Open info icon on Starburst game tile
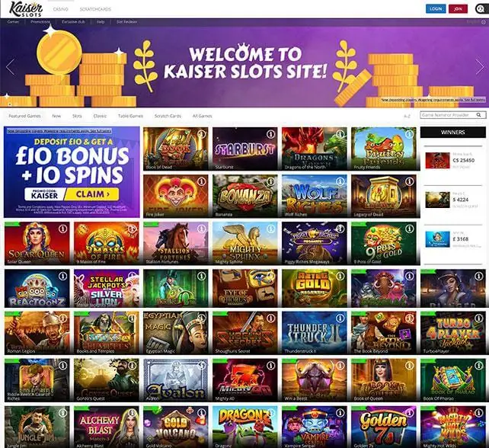The width and height of the screenshot is (489, 448). pyautogui.click(x=270, y=134)
